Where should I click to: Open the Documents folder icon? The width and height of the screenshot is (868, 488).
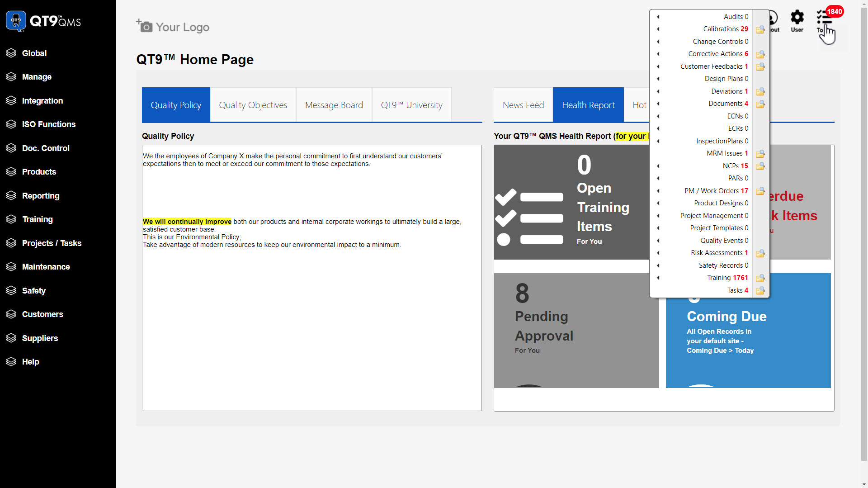point(760,104)
